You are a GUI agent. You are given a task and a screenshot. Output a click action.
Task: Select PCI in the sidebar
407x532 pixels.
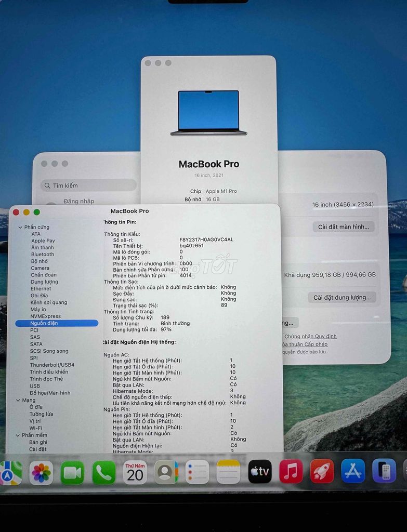click(34, 330)
